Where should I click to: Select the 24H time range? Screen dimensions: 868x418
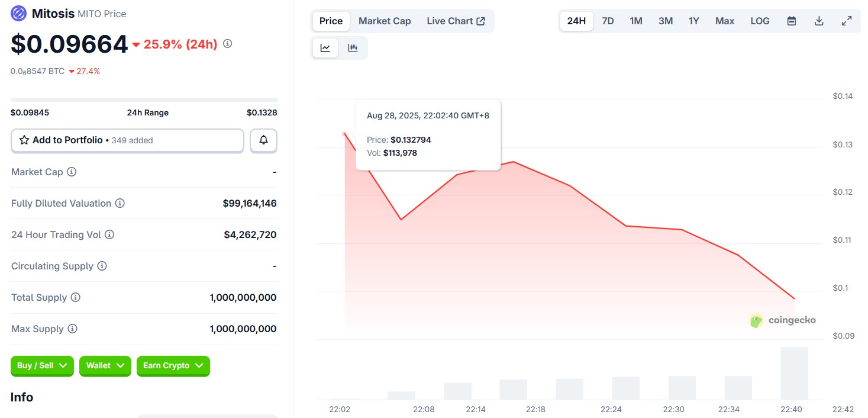(576, 21)
